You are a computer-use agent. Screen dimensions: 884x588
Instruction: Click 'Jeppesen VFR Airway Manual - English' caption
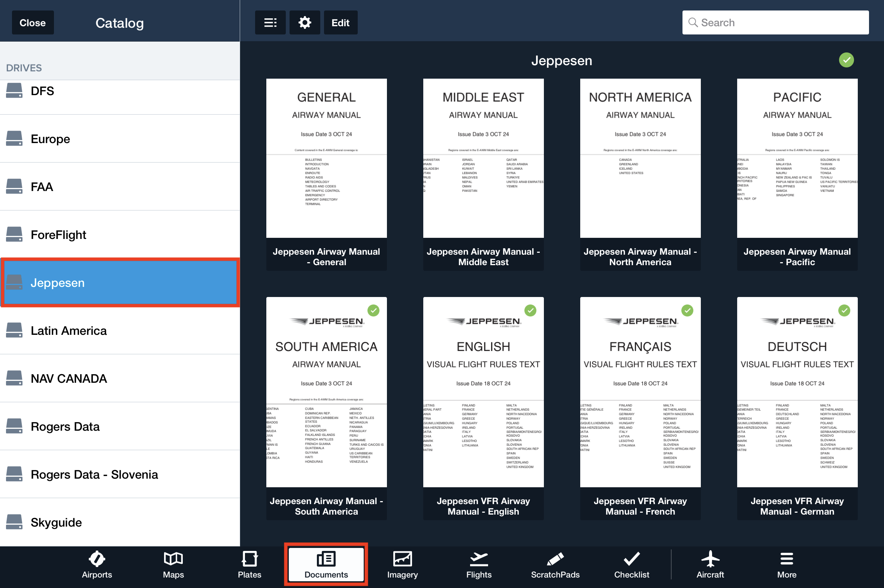483,506
